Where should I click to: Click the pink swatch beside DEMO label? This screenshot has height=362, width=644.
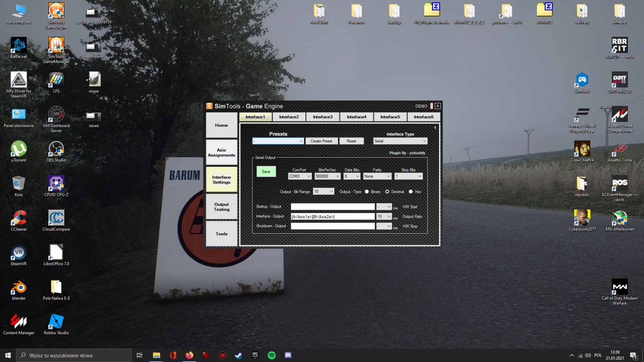point(431,106)
